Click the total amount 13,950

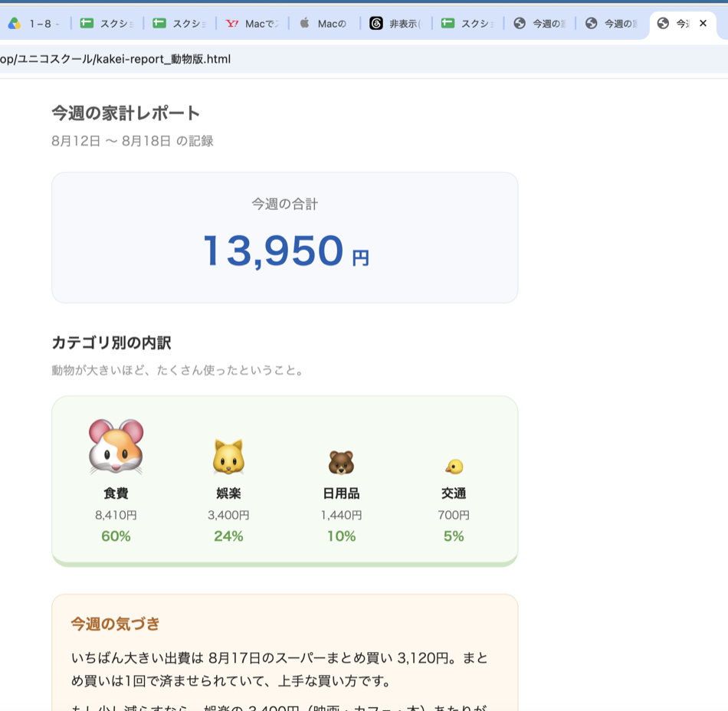point(274,251)
